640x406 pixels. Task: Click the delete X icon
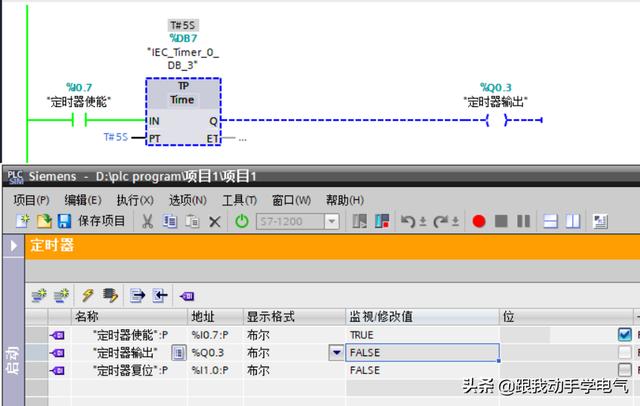(x=215, y=222)
